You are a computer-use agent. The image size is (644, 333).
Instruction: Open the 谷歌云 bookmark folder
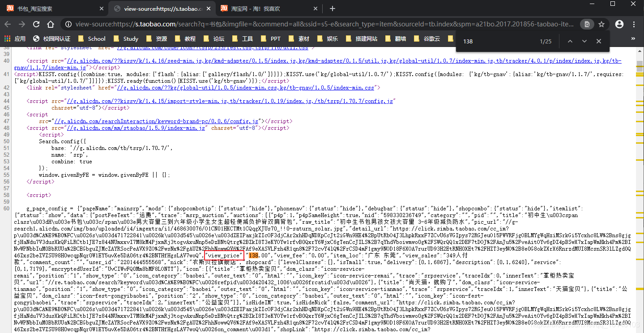(427, 39)
